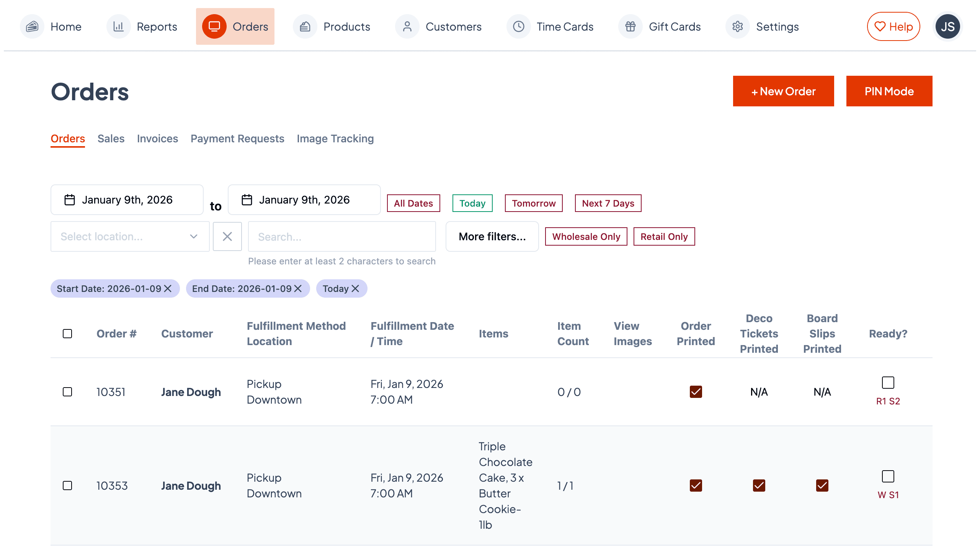Click the New Order button
980x554 pixels.
coord(783,91)
